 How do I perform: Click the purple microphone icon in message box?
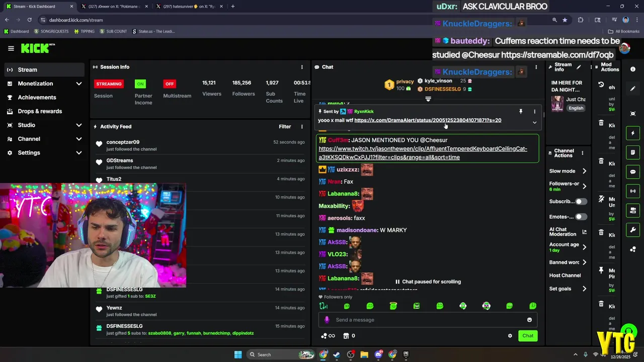coord(327,320)
